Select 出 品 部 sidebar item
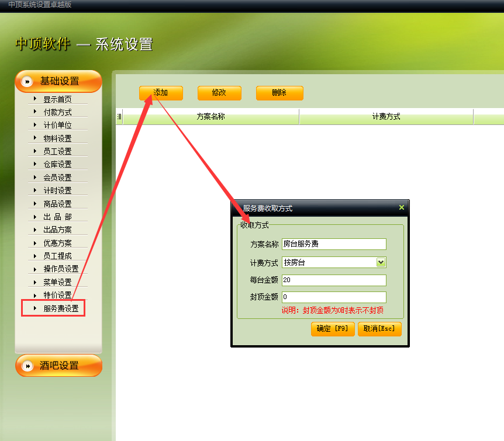Viewport: 504px width, 441px height. click(57, 217)
